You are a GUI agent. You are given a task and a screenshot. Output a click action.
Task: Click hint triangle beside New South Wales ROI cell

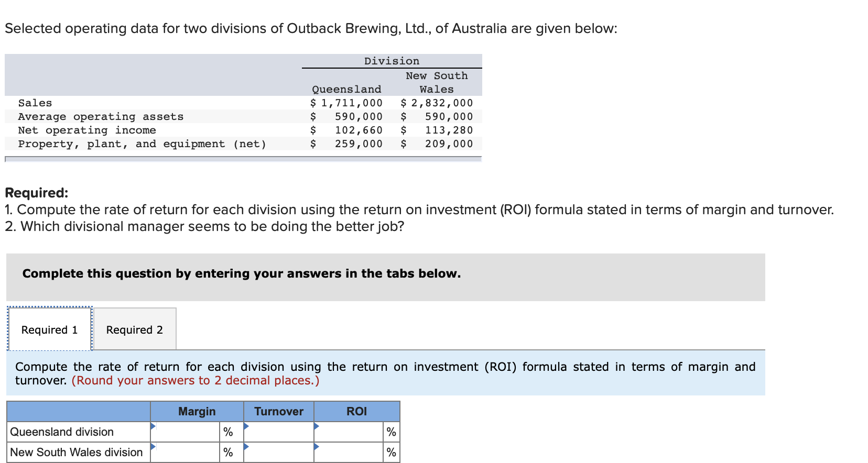coord(317,448)
